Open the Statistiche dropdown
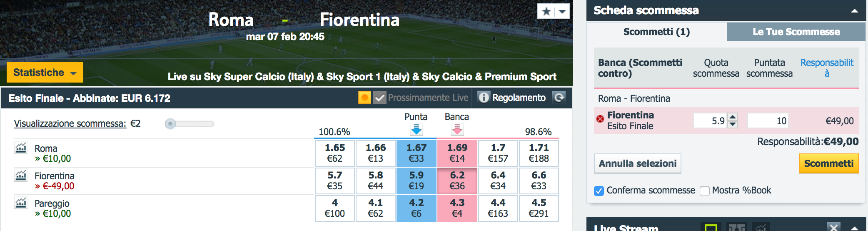The height and width of the screenshot is (231, 868). tap(45, 72)
